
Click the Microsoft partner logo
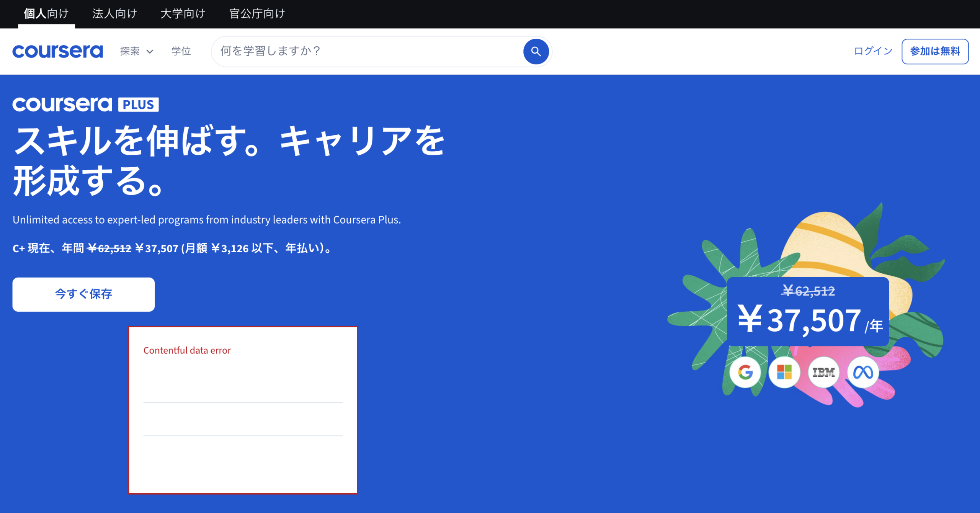[784, 372]
